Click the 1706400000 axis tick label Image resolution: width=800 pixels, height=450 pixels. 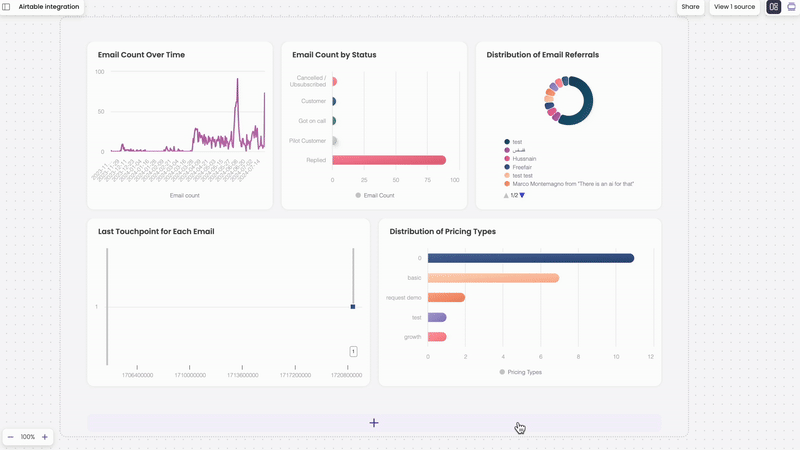pyautogui.click(x=137, y=375)
